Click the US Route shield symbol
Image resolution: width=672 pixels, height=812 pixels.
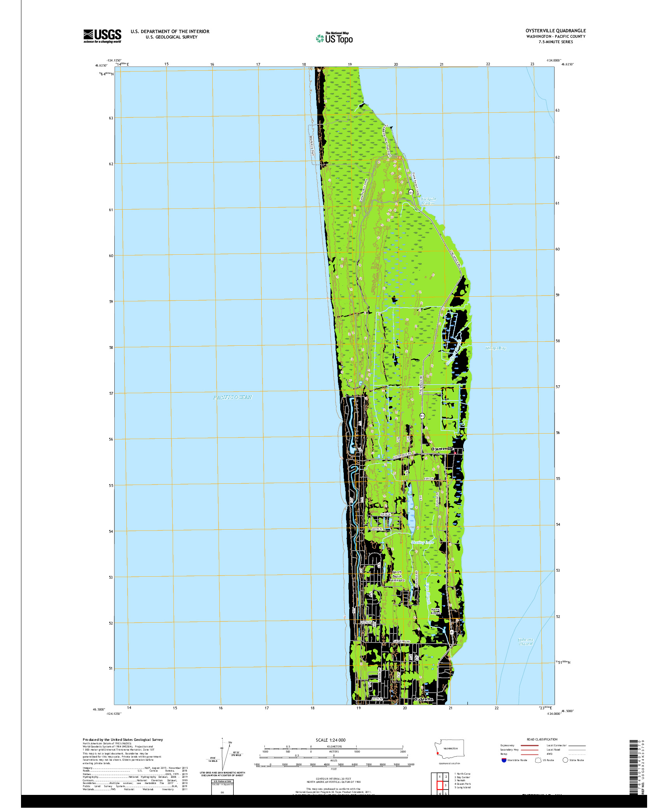click(538, 760)
